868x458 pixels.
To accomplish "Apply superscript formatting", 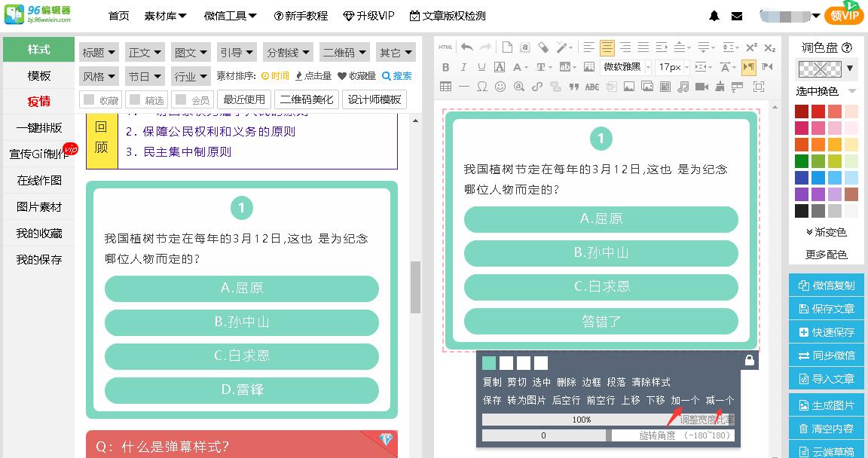I will [750, 46].
